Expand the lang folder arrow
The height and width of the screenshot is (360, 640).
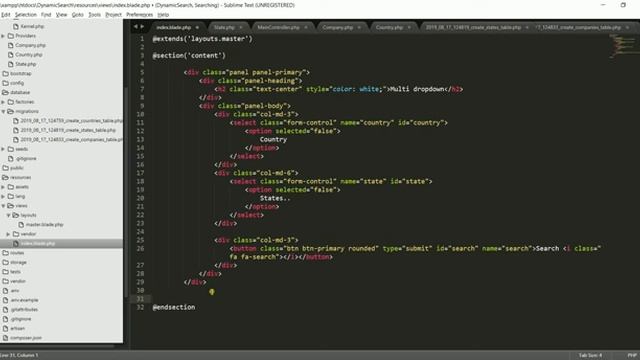[3, 196]
